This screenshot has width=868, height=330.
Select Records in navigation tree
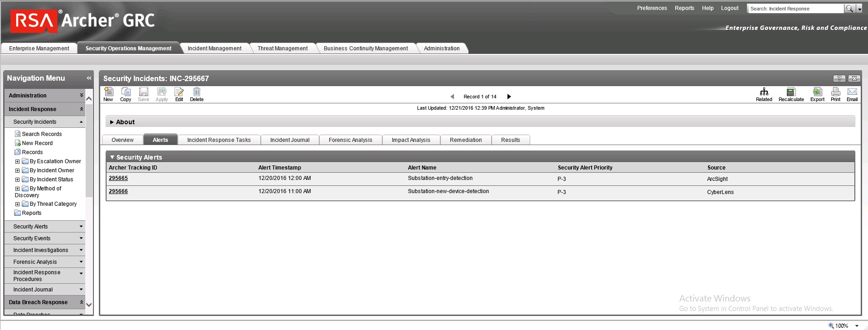32,152
